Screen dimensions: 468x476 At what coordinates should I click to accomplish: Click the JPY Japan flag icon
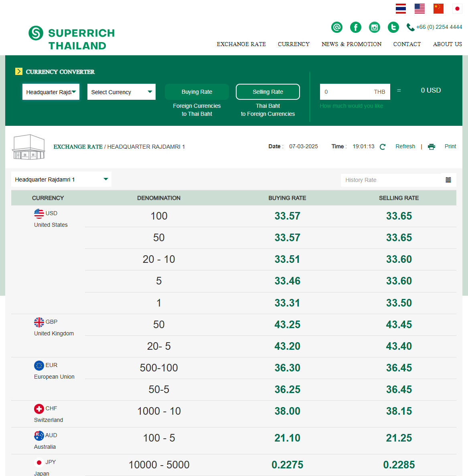click(39, 462)
